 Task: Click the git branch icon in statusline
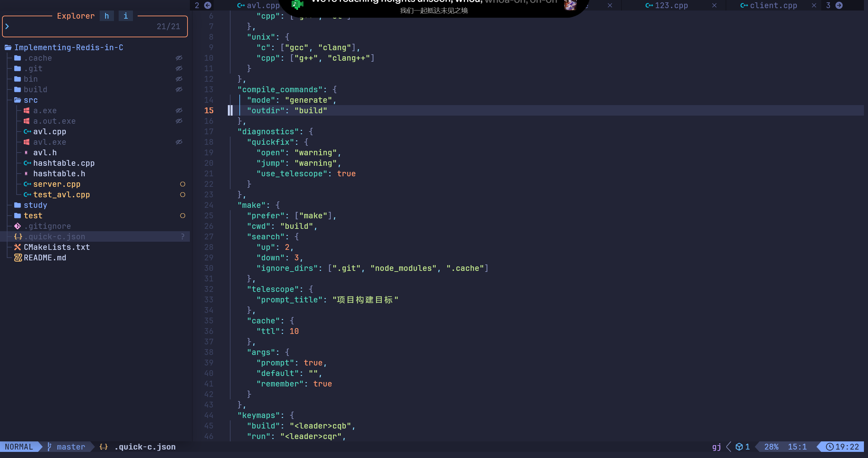tap(50, 446)
